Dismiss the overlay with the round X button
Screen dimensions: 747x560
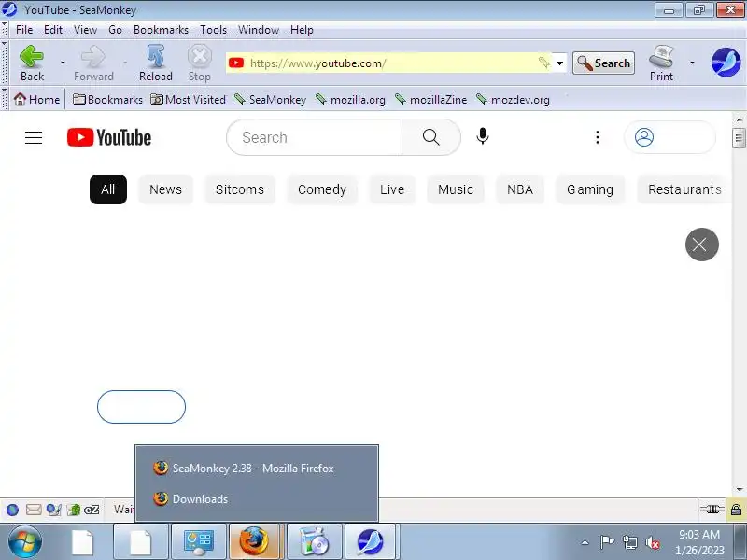(702, 245)
